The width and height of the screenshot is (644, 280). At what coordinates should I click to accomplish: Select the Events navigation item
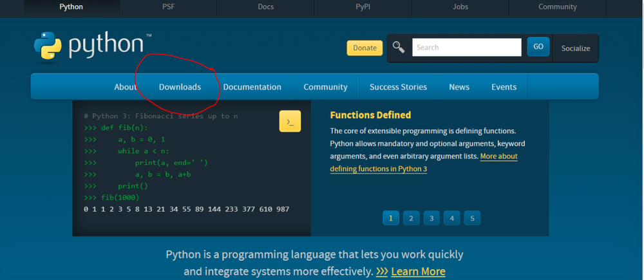pyautogui.click(x=504, y=87)
